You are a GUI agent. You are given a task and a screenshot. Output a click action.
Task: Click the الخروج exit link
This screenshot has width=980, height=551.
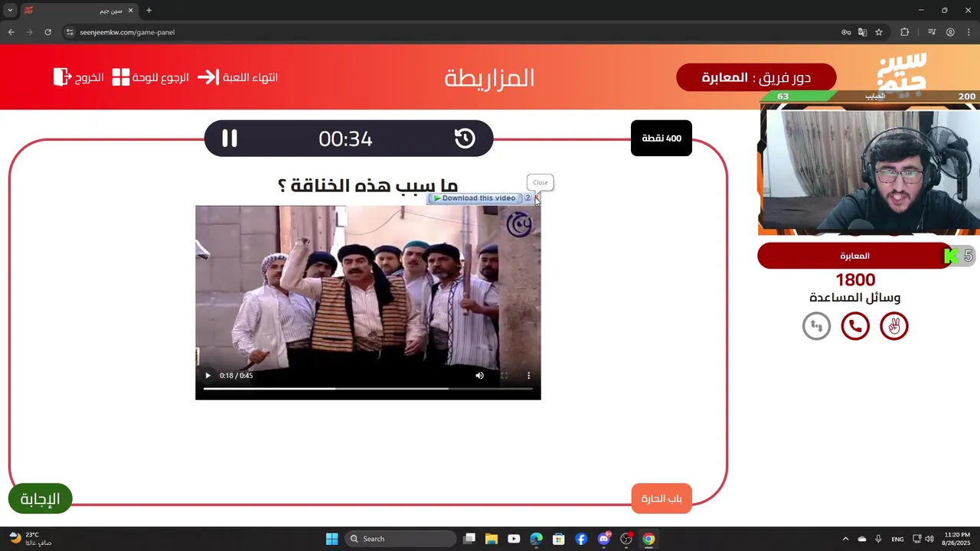(79, 77)
